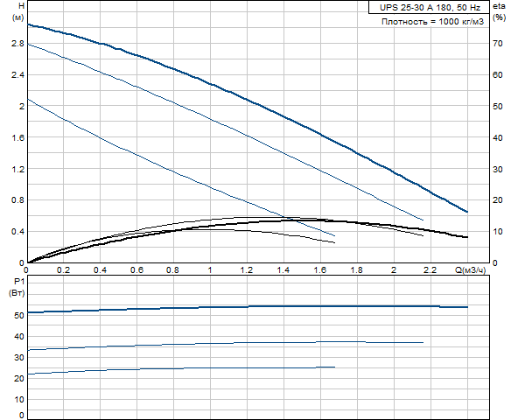Click the middle power curve's right endpoint
The image size is (518, 420).
pyautogui.click(x=423, y=342)
